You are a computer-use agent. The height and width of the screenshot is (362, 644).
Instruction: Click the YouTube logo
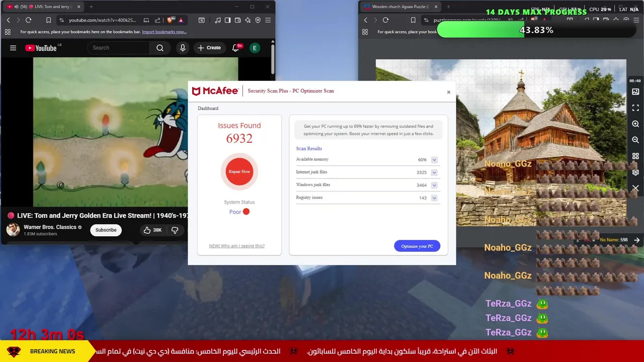click(x=41, y=48)
